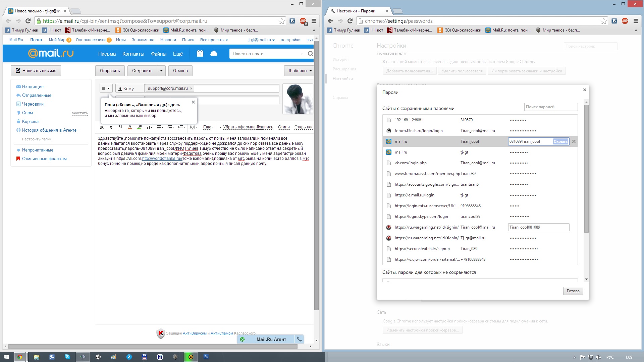Expand the 'Еще' formatting options

tap(208, 127)
